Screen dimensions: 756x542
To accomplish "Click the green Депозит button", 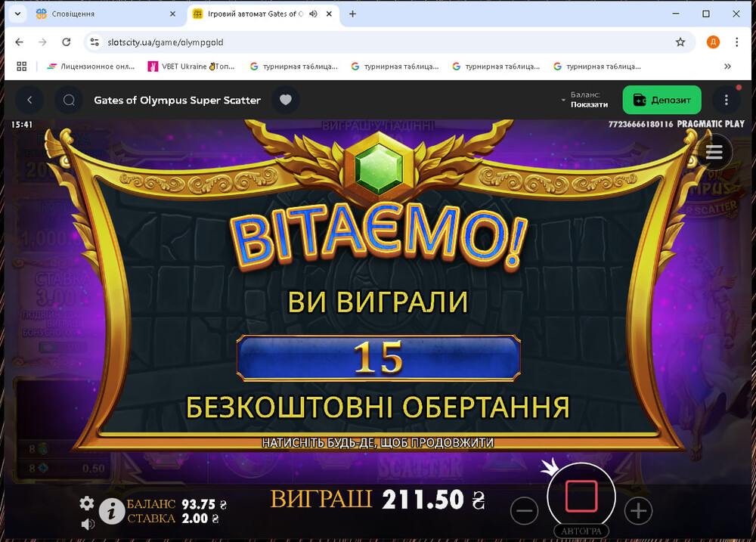I will pyautogui.click(x=661, y=100).
